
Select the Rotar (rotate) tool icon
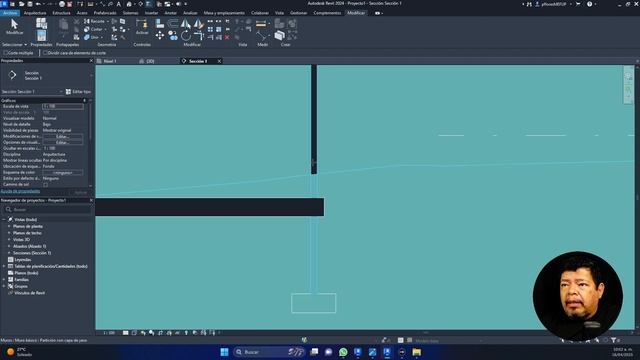tap(186, 36)
